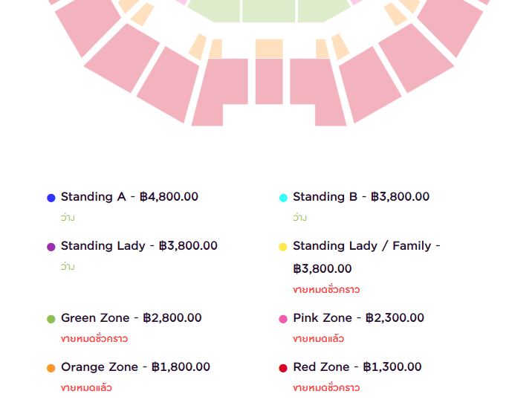
Task: Click the pink Pink Zone color dot
Action: (283, 319)
